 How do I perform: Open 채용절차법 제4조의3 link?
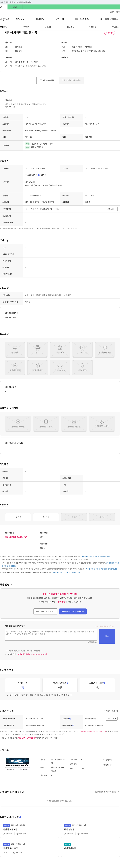point(95,557)
